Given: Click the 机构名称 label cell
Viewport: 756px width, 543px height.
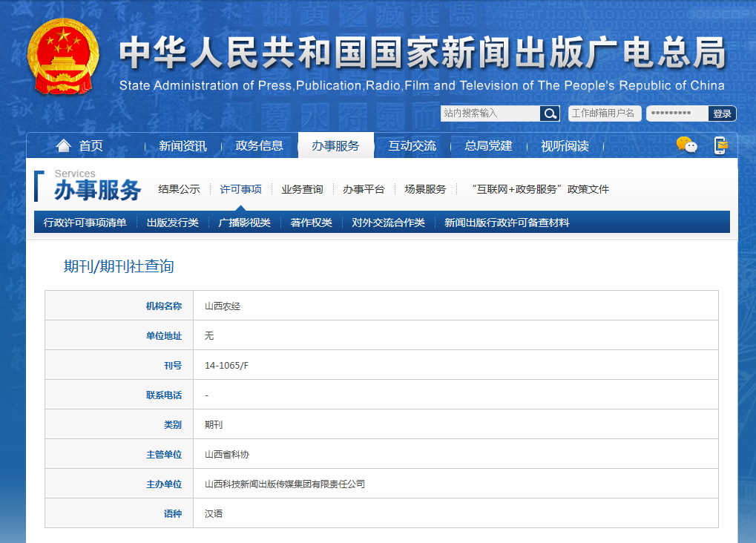Looking at the screenshot, I should [x=119, y=306].
